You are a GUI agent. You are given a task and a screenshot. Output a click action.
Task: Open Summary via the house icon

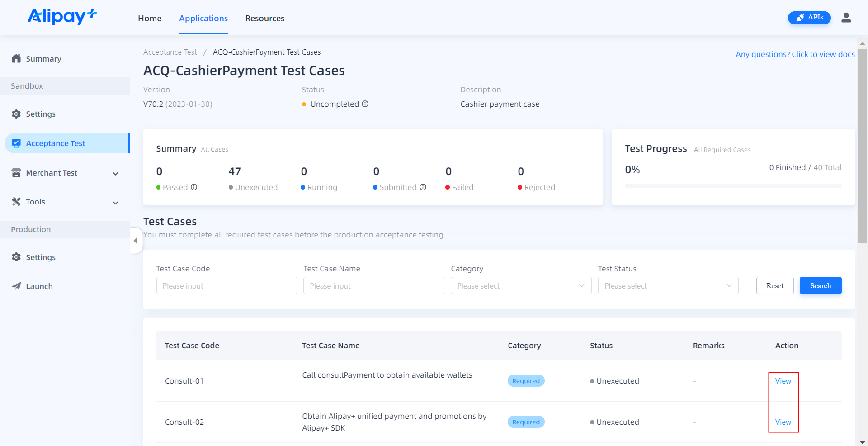tap(16, 59)
